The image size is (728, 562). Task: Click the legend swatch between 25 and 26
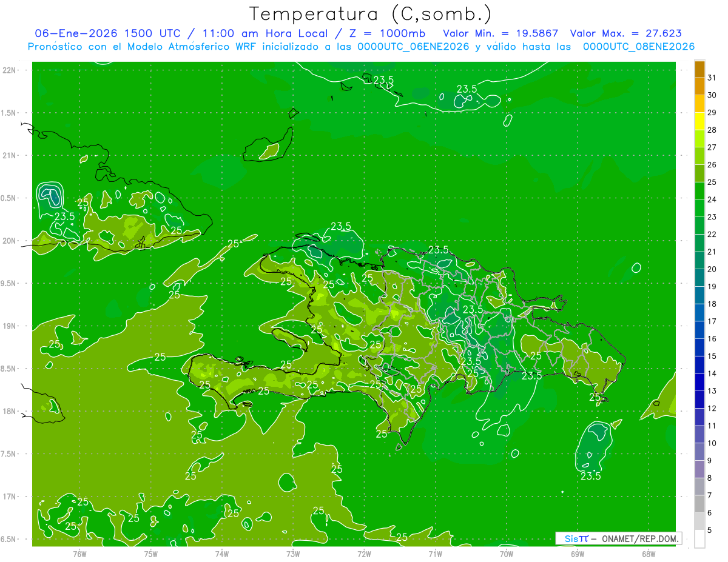699,173
